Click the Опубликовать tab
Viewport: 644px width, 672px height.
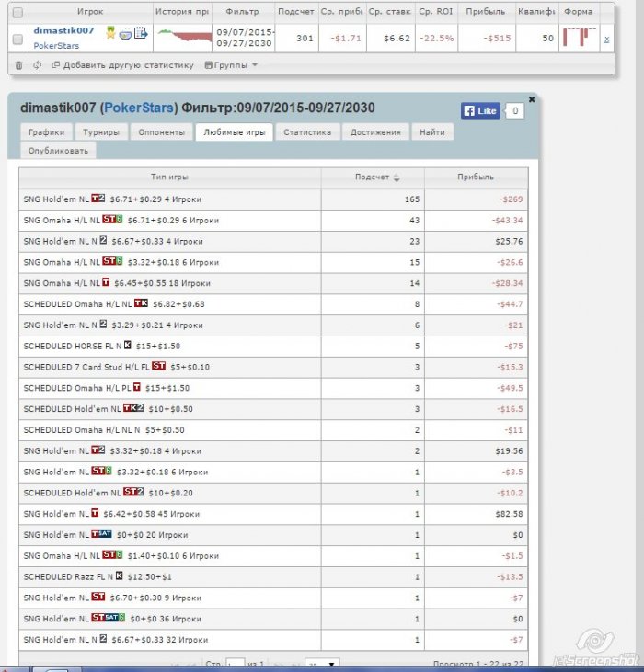click(58, 151)
